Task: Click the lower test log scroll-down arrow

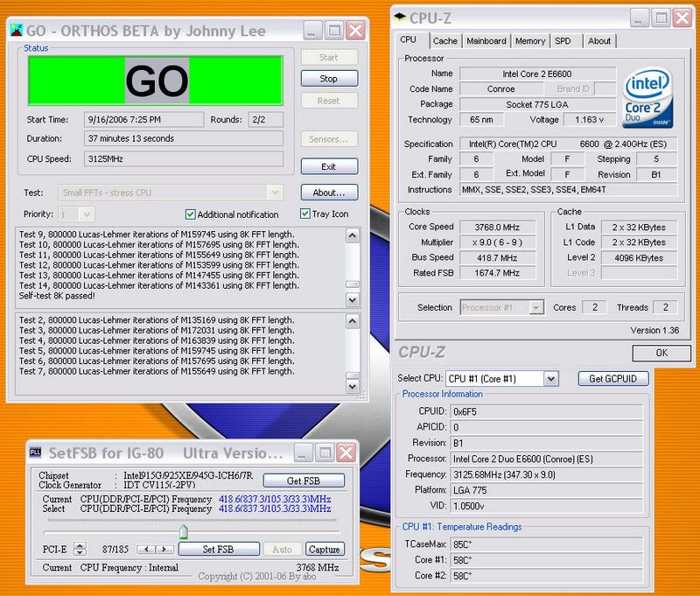Action: click(x=353, y=386)
